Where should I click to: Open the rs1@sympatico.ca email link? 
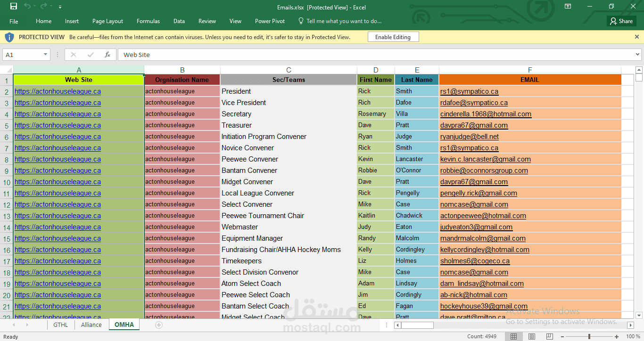click(469, 91)
